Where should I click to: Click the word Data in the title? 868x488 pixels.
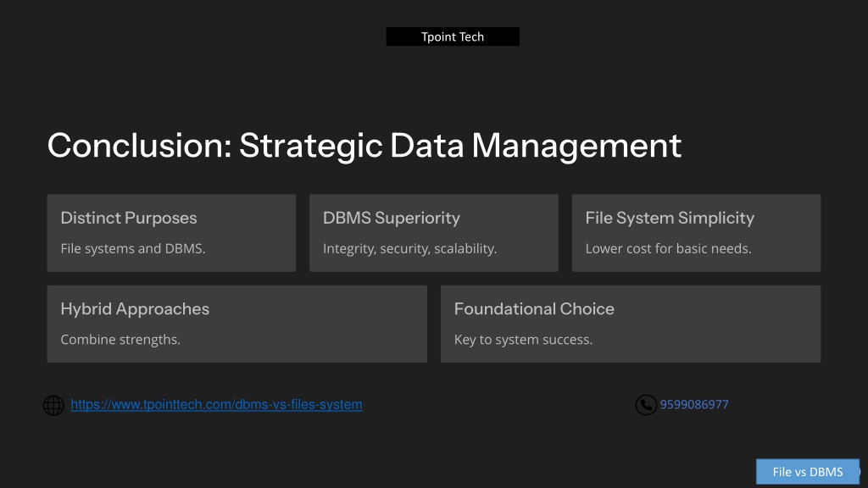[427, 146]
